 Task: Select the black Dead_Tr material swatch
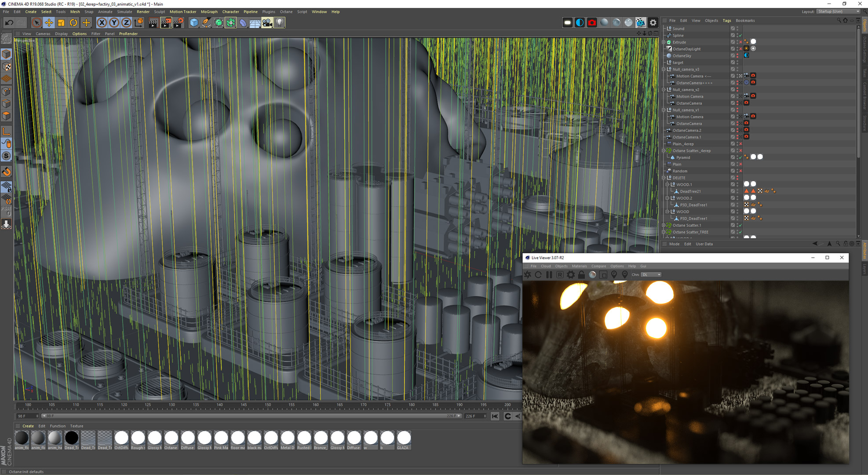click(71, 438)
